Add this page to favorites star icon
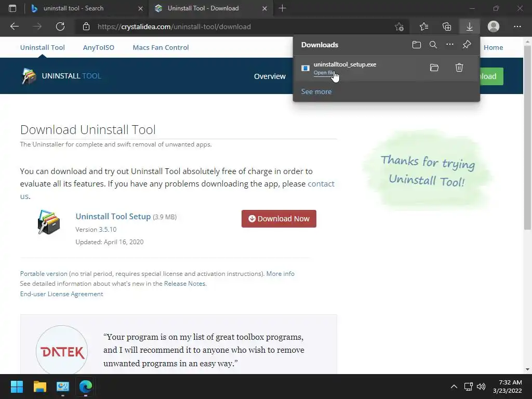532x399 pixels. [400, 26]
